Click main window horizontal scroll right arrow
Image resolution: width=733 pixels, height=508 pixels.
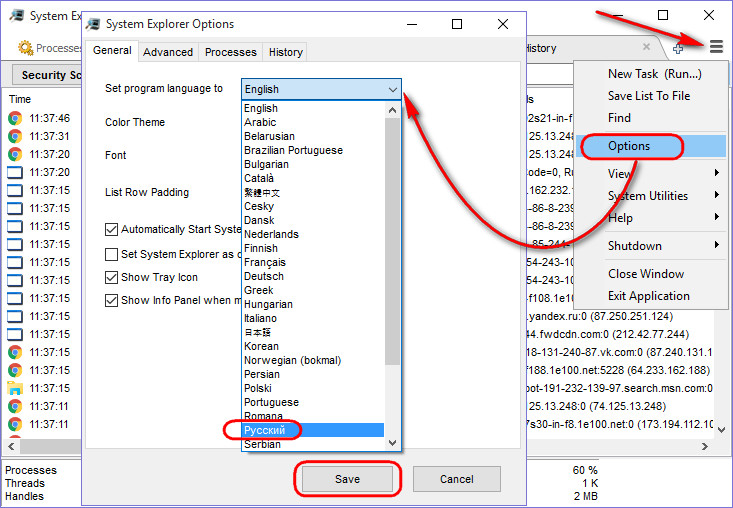click(704, 446)
